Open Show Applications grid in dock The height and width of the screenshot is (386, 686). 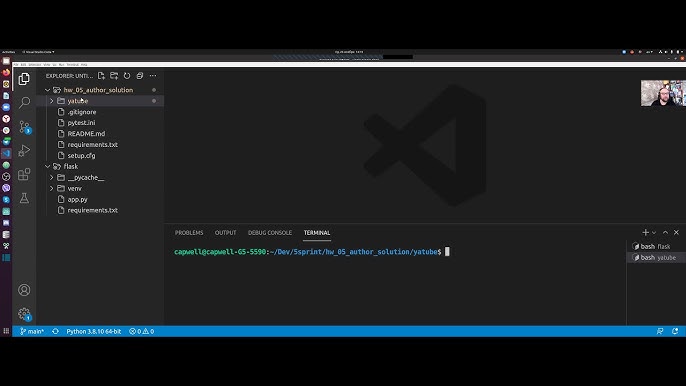(x=6, y=331)
